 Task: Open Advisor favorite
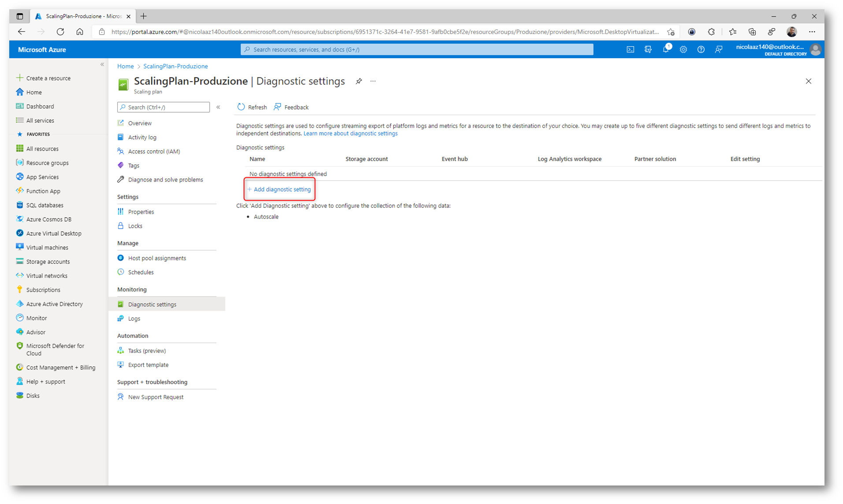coord(36,332)
